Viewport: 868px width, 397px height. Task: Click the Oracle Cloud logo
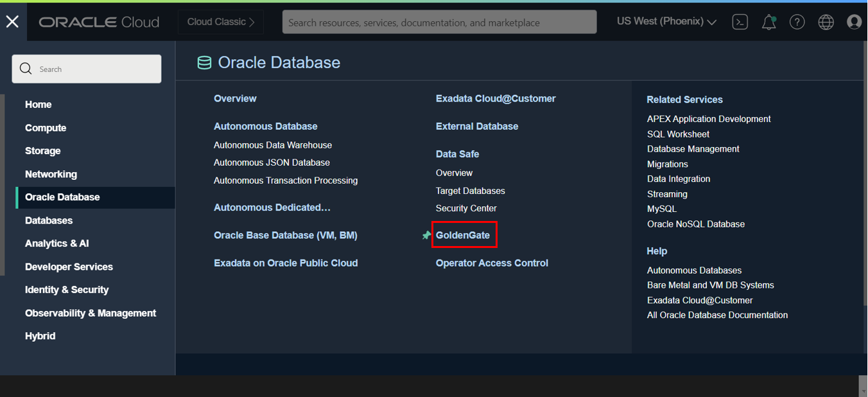tap(98, 21)
